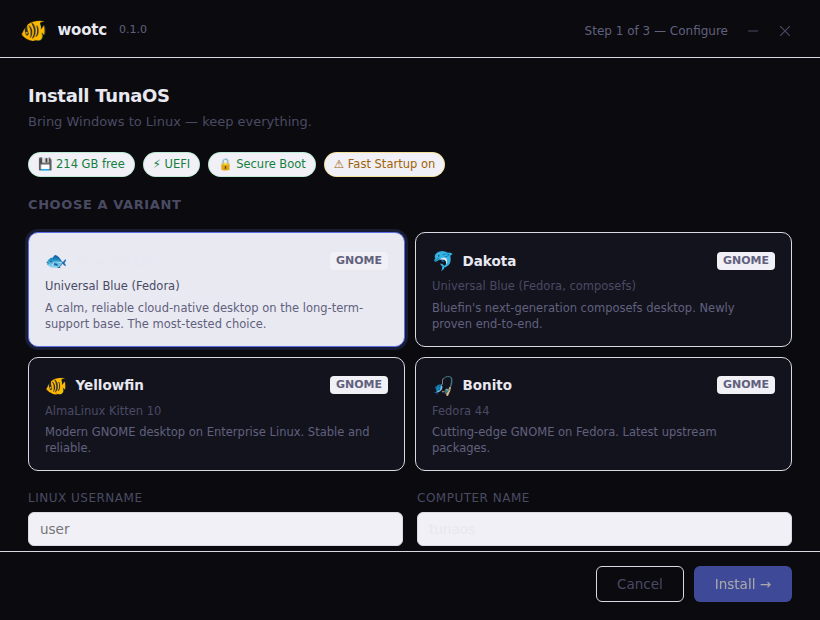
Task: Click the '214 GB free' text
Action: coord(90,164)
